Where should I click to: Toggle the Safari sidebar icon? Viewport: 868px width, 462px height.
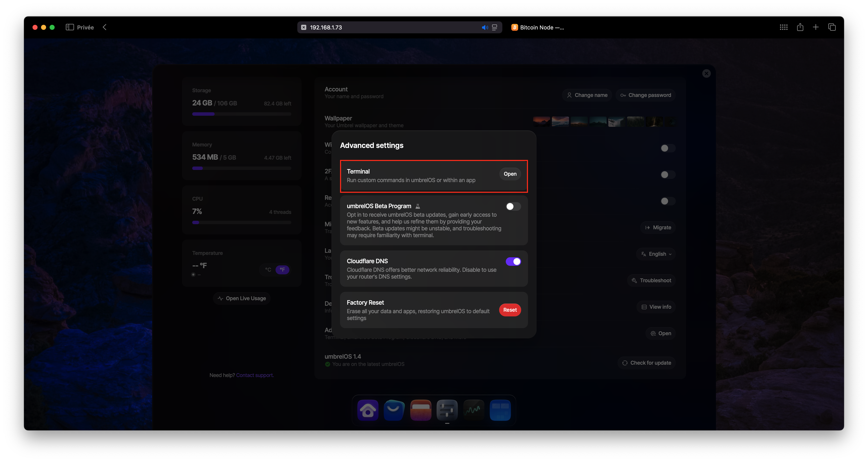pyautogui.click(x=70, y=27)
